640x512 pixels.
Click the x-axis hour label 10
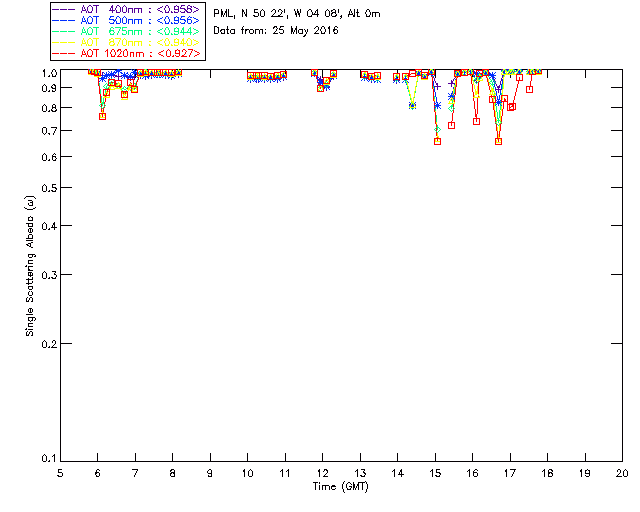click(247, 473)
